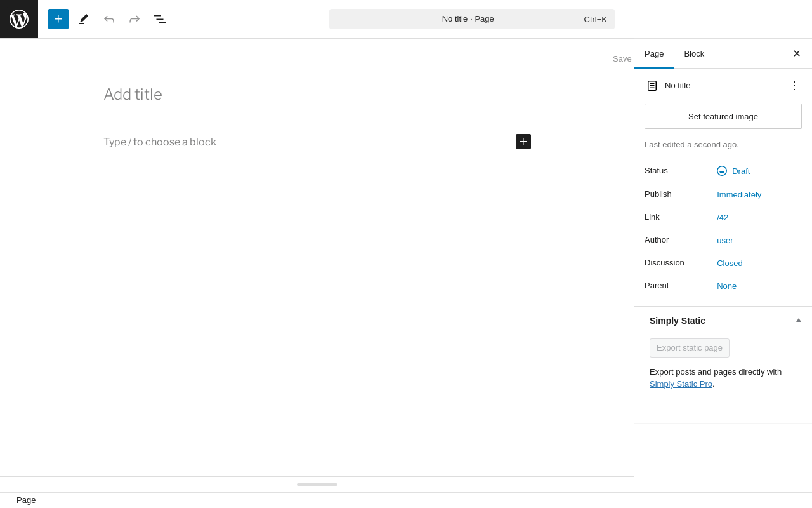Click the Save draft text
This screenshot has height=508, width=812.
click(x=622, y=58)
